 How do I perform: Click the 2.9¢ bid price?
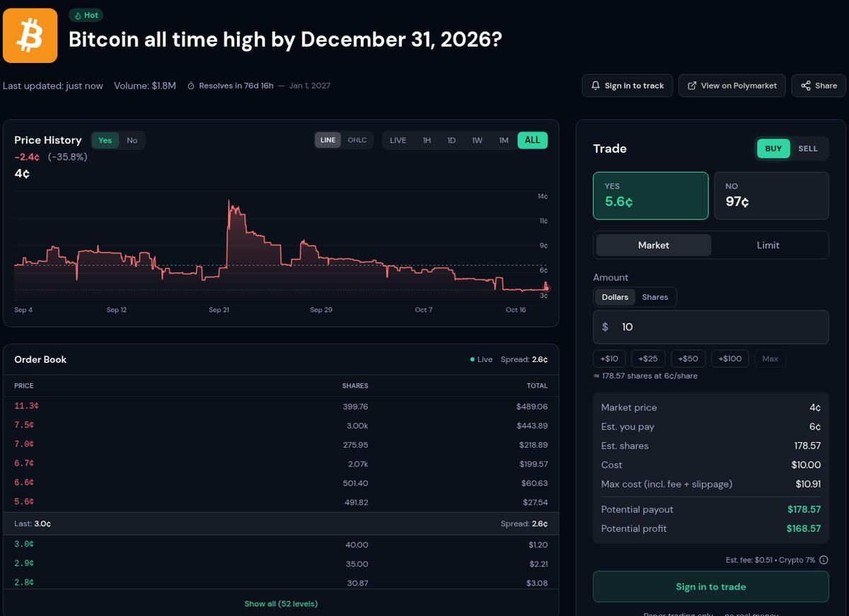(24, 564)
